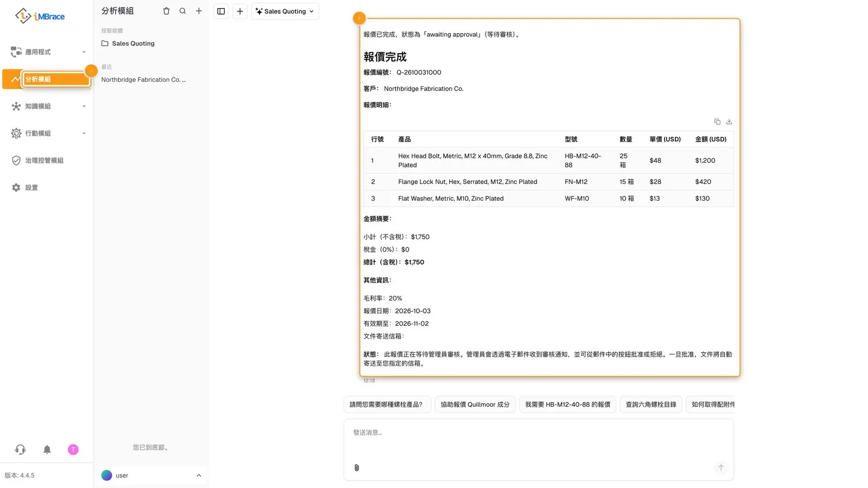Screen dimensions: 868x488
Task: Click the 版本: 4.4.5 label
Action: click(x=20, y=476)
